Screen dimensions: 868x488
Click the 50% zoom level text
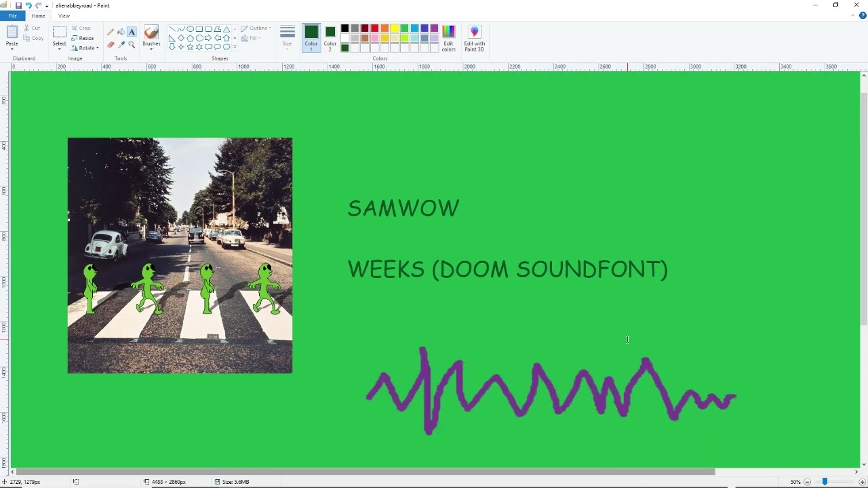[x=795, y=482]
